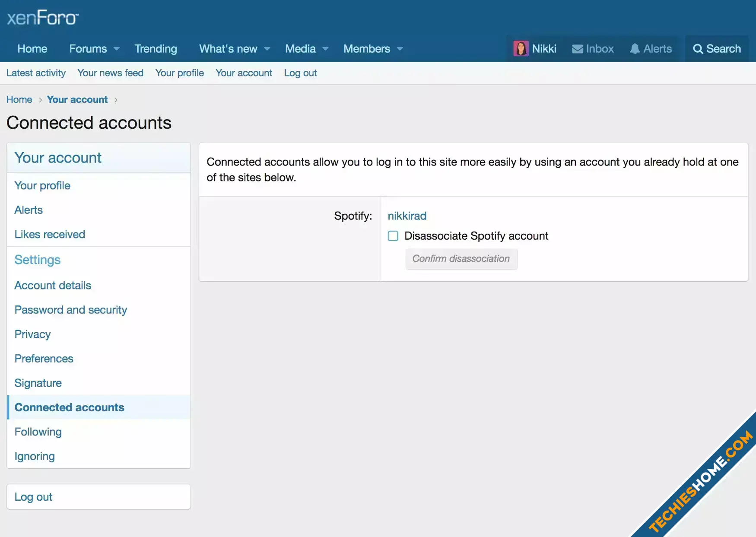Open the Members nav tab
Image resolution: width=756 pixels, height=537 pixels.
[366, 48]
